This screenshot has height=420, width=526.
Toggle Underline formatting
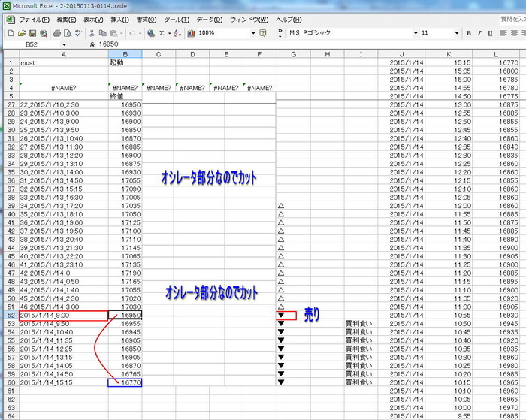490,33
